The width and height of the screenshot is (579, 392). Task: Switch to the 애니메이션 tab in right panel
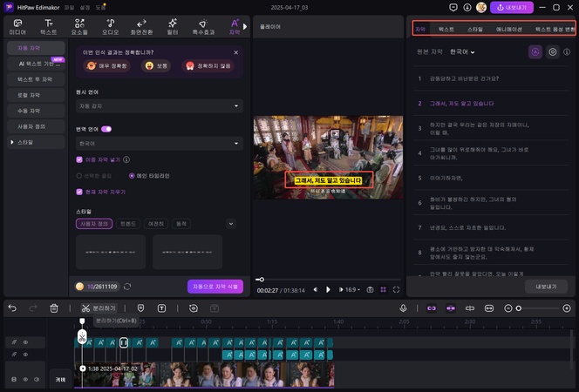508,30
